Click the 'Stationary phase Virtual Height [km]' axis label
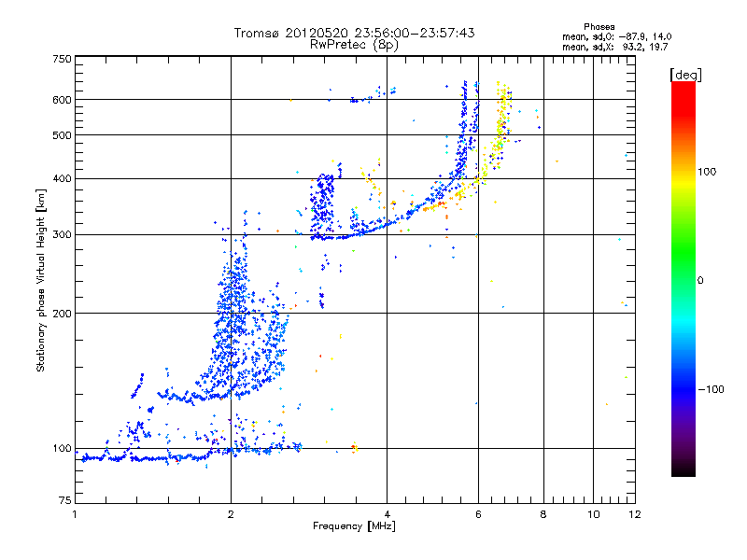This screenshot has height=560, width=747. pyautogui.click(x=41, y=280)
